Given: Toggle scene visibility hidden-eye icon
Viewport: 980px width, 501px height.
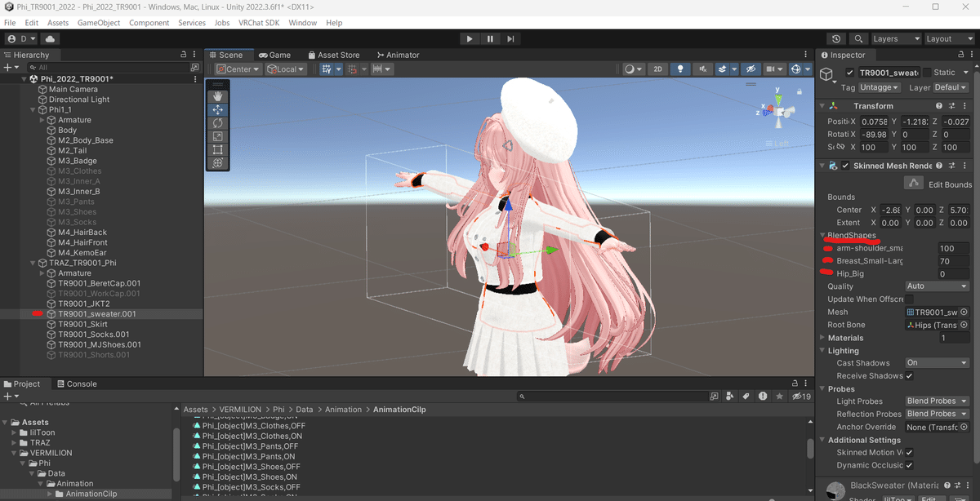Looking at the screenshot, I should (751, 69).
